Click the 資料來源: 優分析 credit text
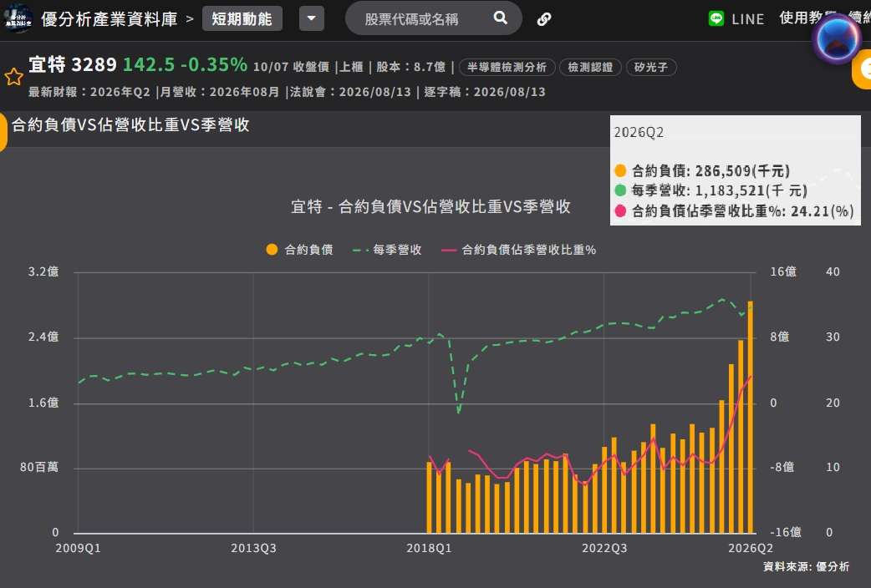 tap(806, 566)
